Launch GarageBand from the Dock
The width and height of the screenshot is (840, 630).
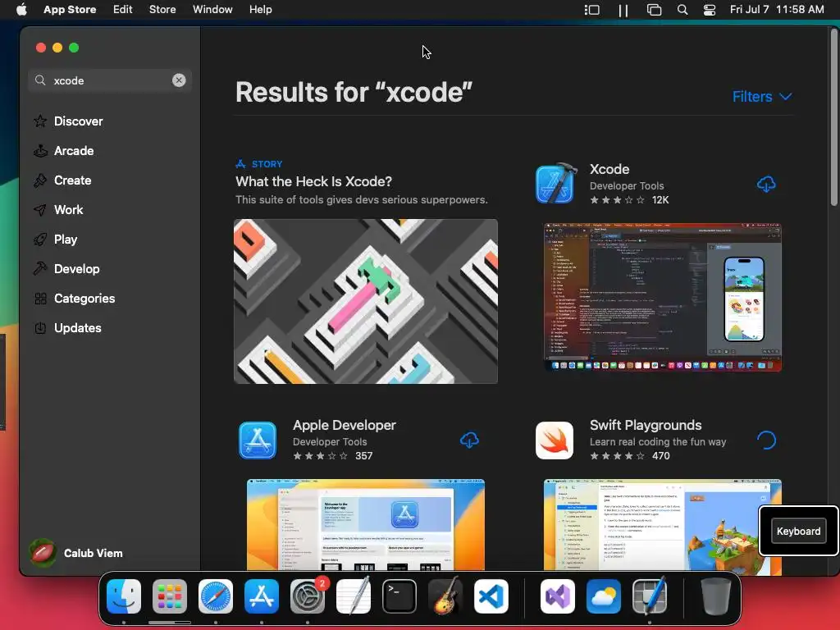pyautogui.click(x=445, y=596)
